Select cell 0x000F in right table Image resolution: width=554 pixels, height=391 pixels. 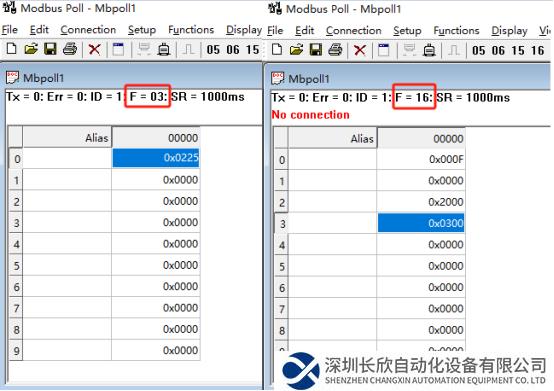pyautogui.click(x=421, y=159)
